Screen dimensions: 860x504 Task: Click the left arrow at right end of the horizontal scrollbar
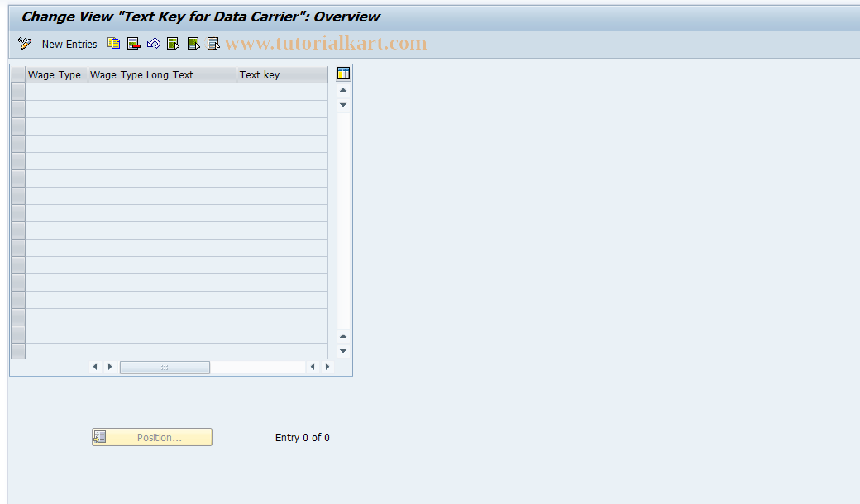point(313,367)
